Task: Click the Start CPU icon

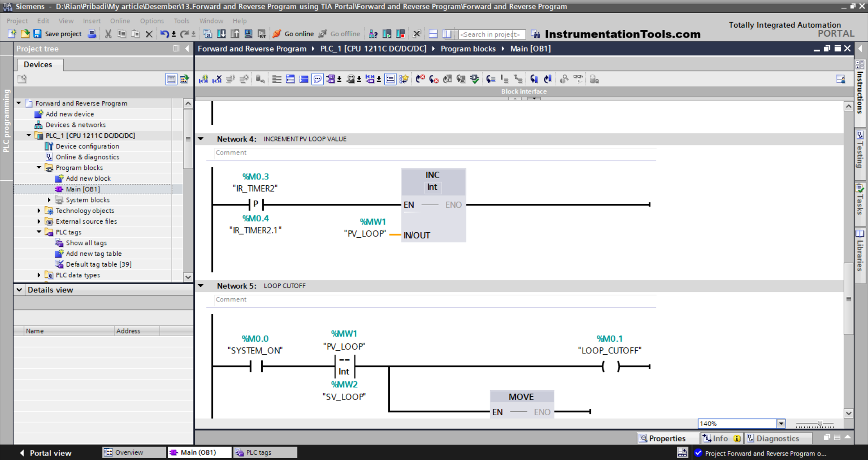Action: [x=387, y=34]
